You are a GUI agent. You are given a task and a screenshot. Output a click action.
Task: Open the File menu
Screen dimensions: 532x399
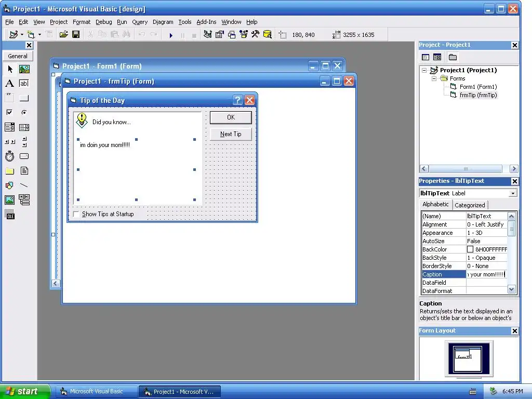click(9, 22)
